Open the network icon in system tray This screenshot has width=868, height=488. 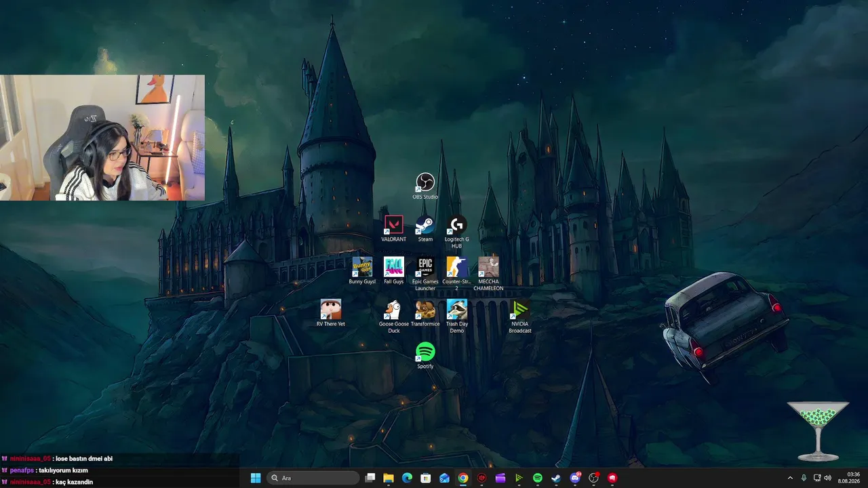(816, 478)
